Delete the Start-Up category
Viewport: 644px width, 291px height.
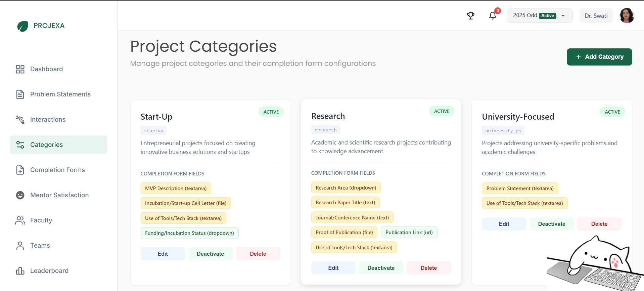point(258,254)
